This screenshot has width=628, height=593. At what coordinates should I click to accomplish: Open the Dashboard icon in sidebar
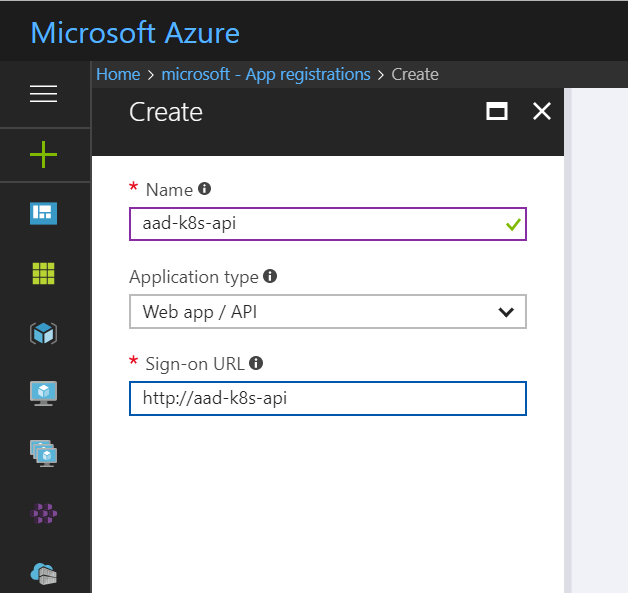(x=44, y=212)
